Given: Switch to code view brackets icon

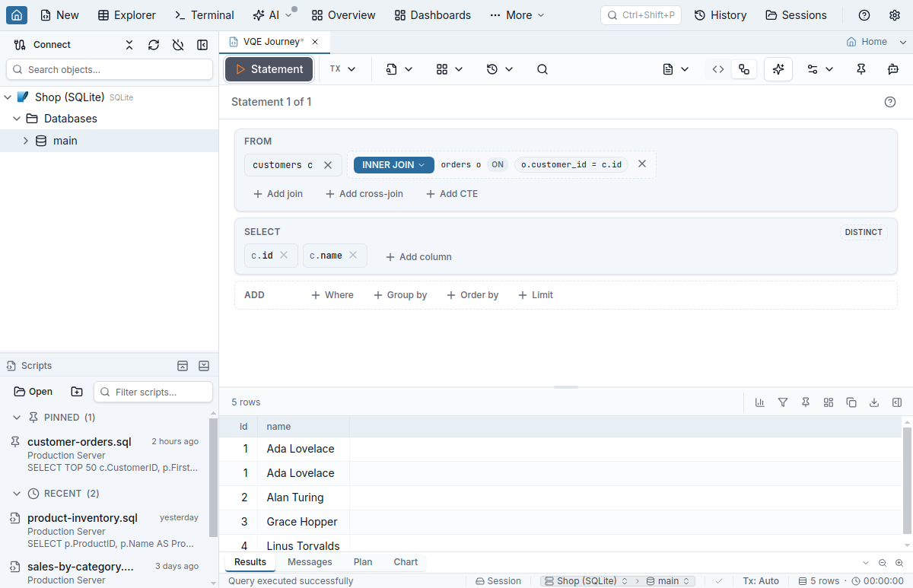Looking at the screenshot, I should click(x=718, y=69).
